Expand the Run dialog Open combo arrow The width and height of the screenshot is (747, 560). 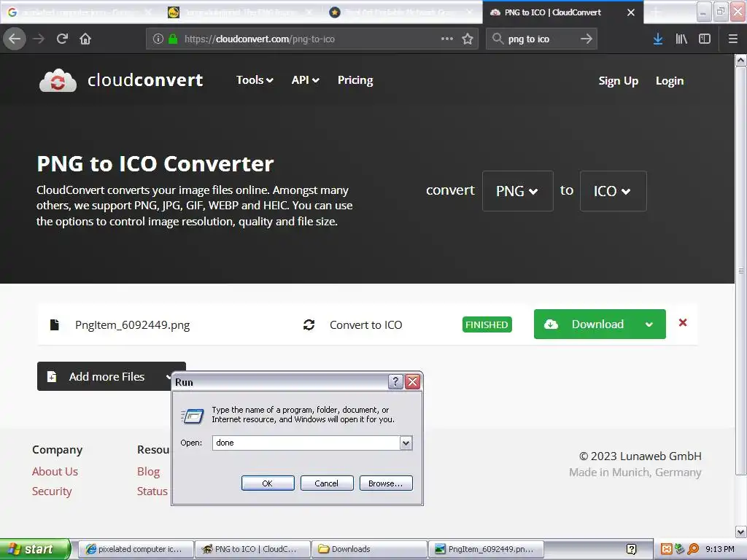click(x=406, y=443)
